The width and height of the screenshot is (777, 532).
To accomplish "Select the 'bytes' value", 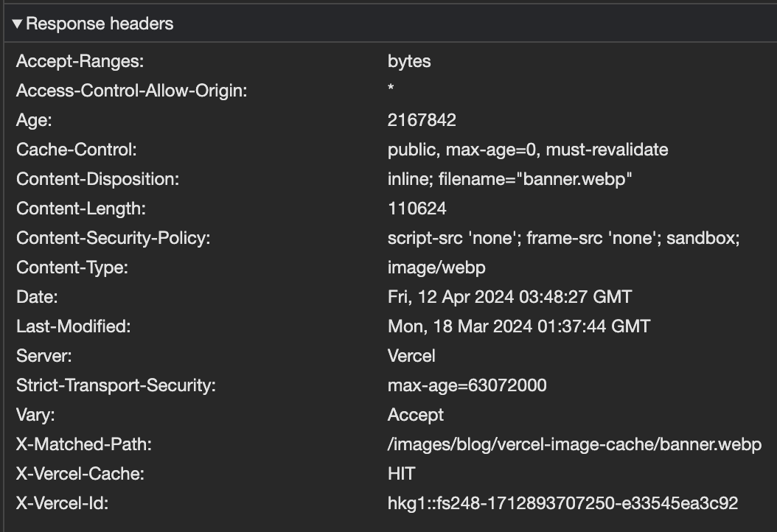I will (x=409, y=61).
